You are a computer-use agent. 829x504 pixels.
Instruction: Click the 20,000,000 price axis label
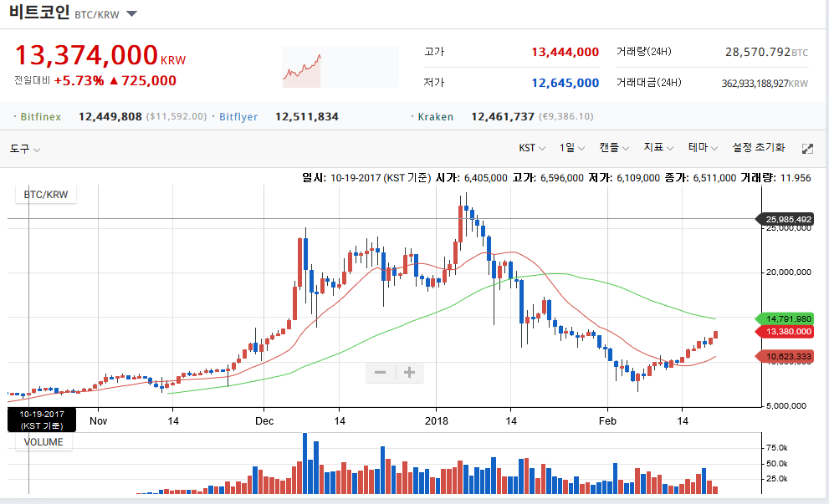pos(789,272)
